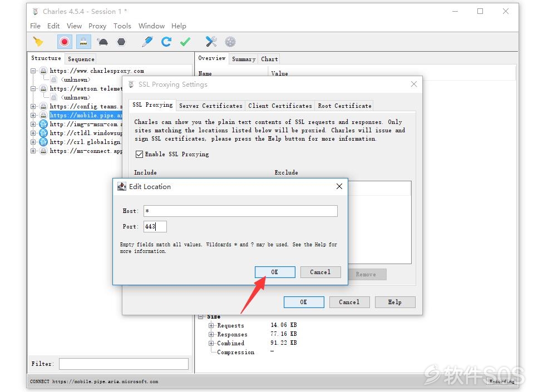Open the Tools wrench icon
Screen dimensions: 533x392
pos(211,42)
